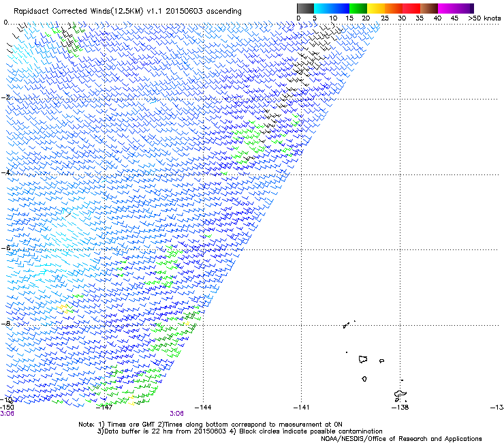This screenshot has width=504, height=443.
Task: Click the "-150" longitude axis label
Action: pos(7,408)
